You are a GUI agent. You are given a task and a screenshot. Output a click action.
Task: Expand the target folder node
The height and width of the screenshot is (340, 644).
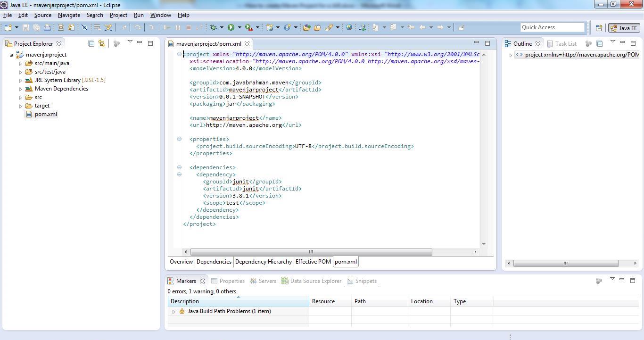coord(20,106)
